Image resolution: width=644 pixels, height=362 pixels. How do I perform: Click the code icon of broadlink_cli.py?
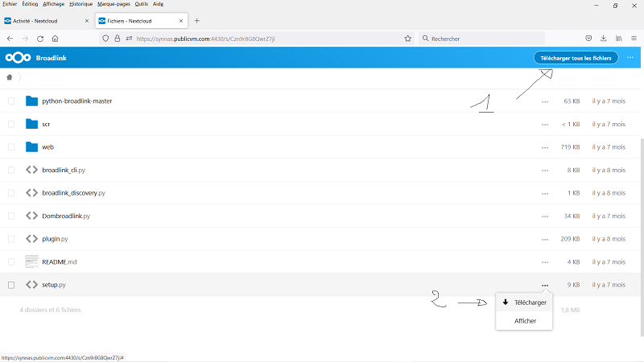(x=31, y=170)
